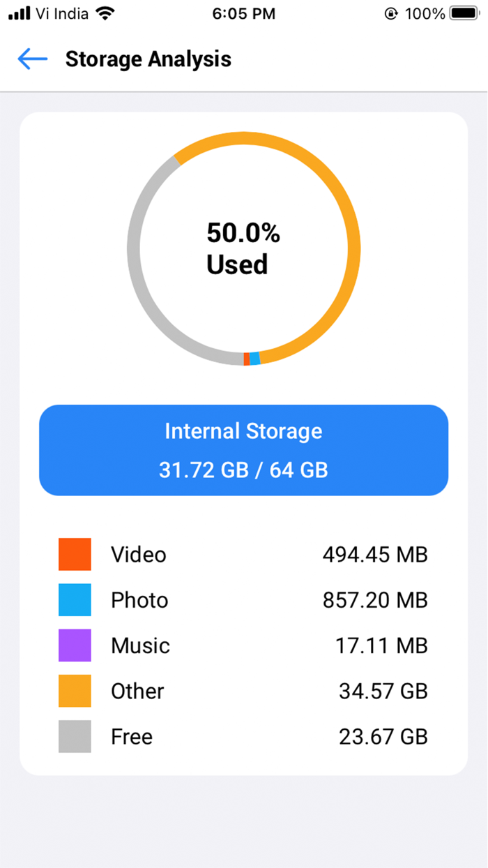Select the blue Photo color swatch
Image resolution: width=488 pixels, height=868 pixels.
[x=75, y=600]
